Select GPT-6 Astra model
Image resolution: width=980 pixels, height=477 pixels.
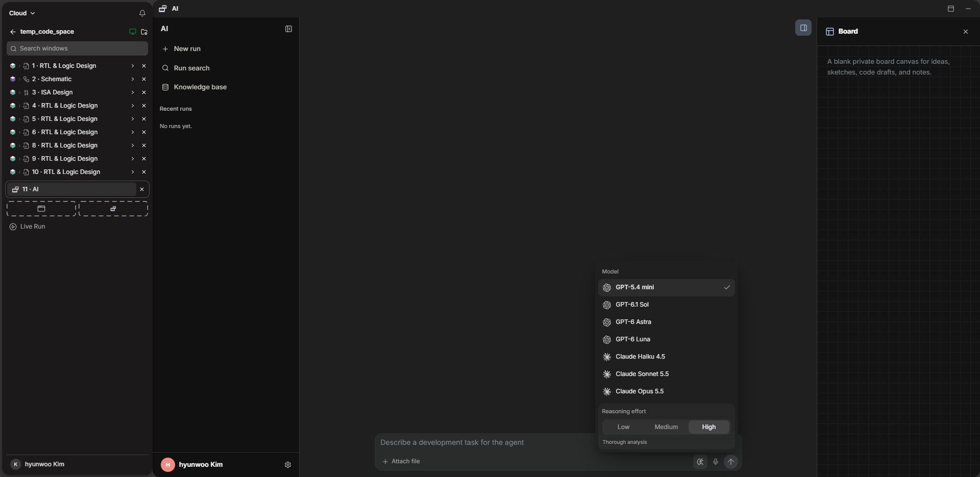click(666, 322)
